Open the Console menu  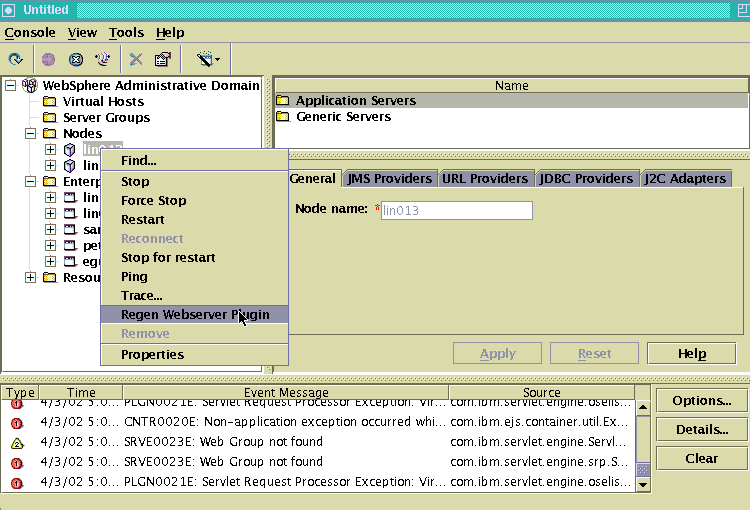[x=30, y=33]
